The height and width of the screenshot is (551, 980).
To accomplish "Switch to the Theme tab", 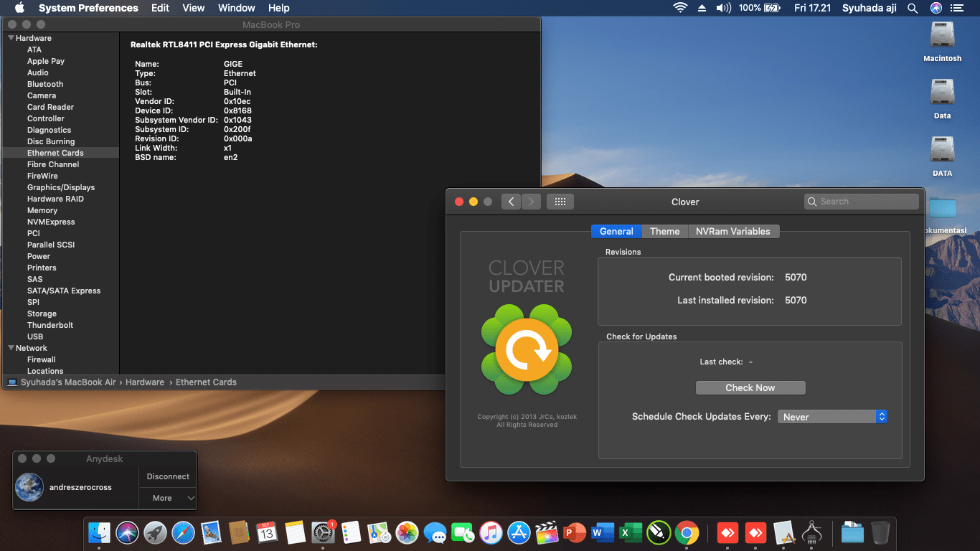I will (x=664, y=231).
